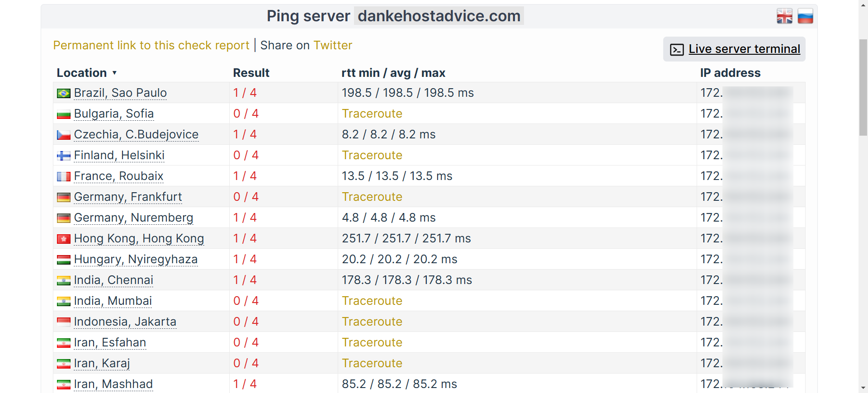Click the Hong Kong flag icon
This screenshot has width=868, height=393.
(x=63, y=239)
